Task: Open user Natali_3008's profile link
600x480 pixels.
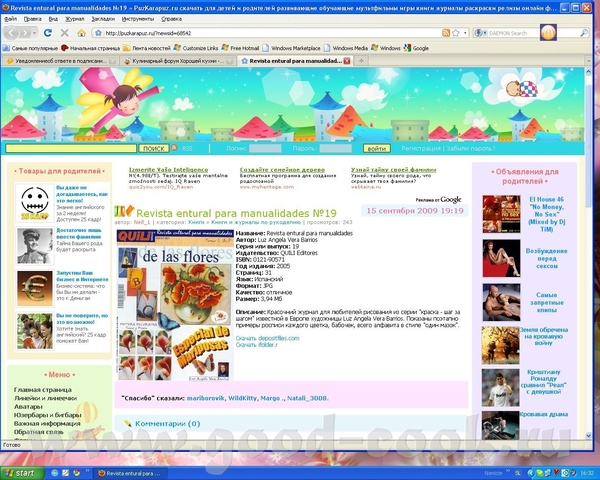Action: (x=307, y=398)
